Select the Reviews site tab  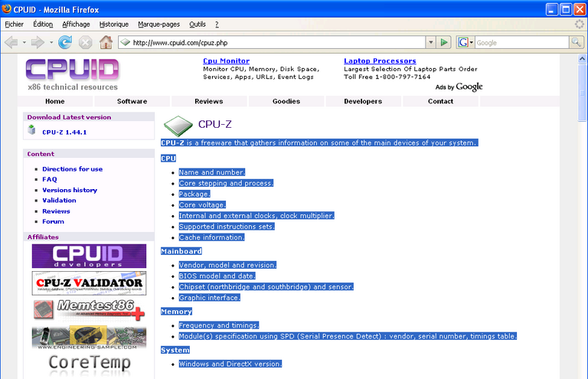click(x=209, y=101)
